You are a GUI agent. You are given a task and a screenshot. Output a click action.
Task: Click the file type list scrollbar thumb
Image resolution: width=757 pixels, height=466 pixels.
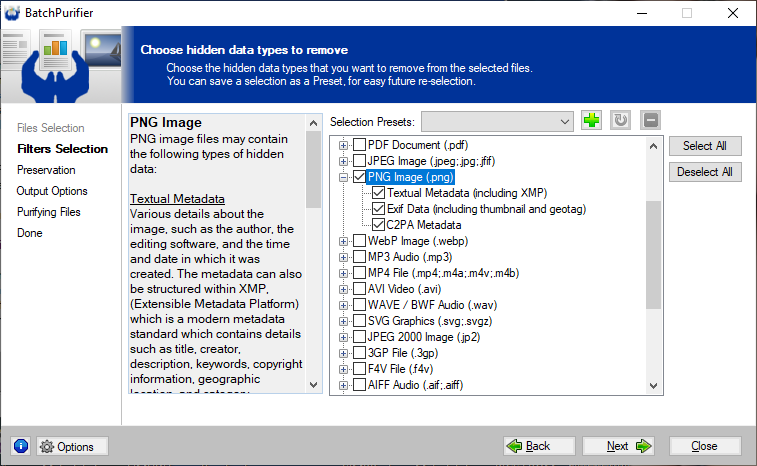(654, 254)
